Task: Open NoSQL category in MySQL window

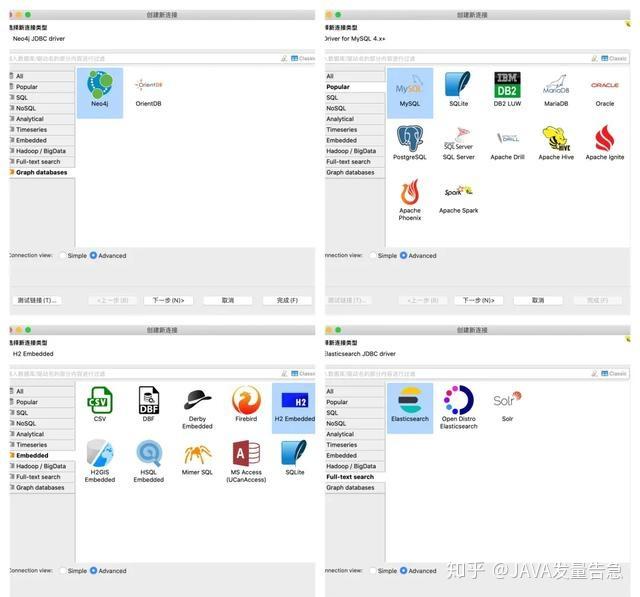Action: tap(355, 108)
